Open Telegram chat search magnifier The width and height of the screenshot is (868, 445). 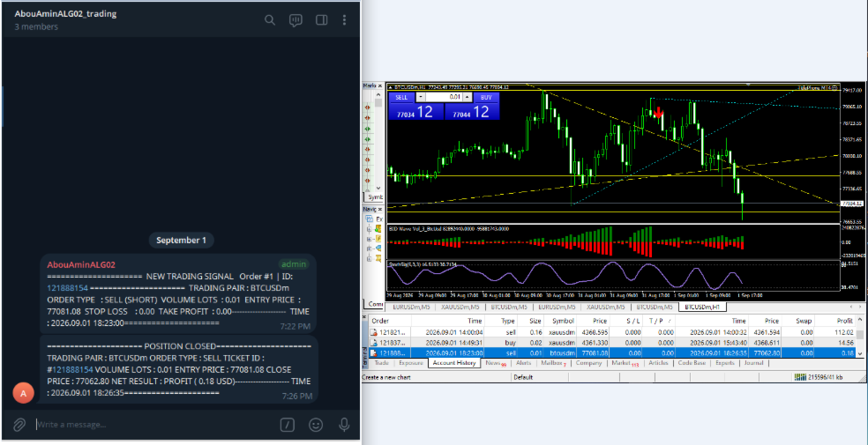[270, 20]
